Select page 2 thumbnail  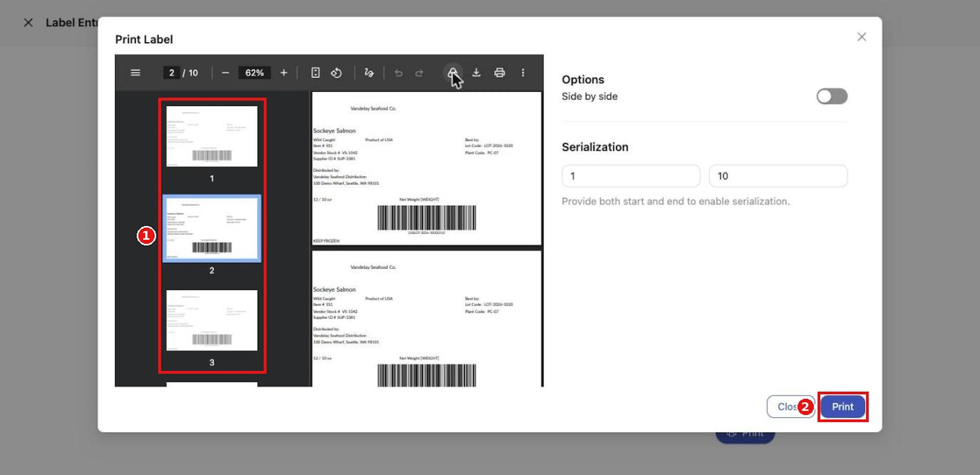click(212, 228)
